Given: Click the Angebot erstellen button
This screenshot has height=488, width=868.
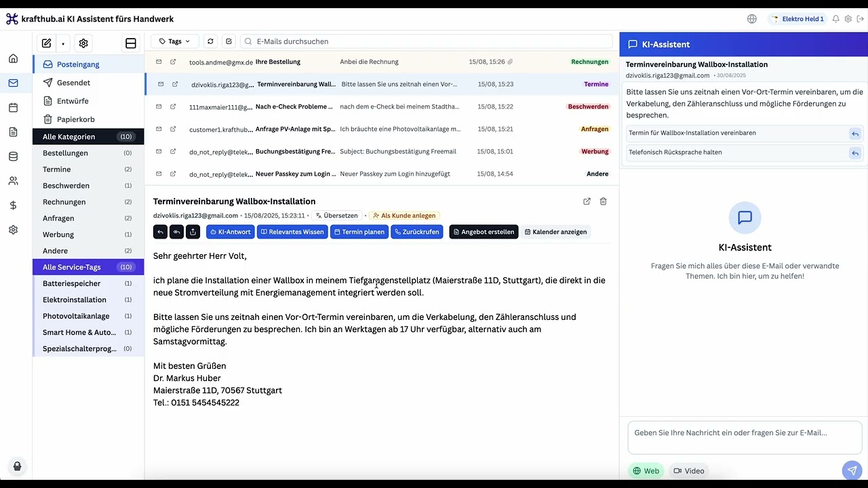Looking at the screenshot, I should pyautogui.click(x=484, y=232).
